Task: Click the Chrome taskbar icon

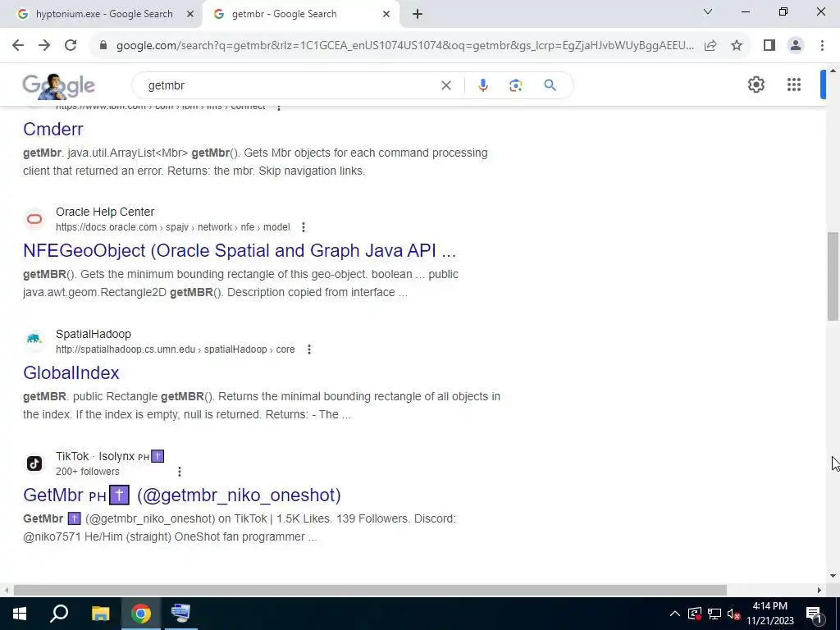Action: [141, 614]
